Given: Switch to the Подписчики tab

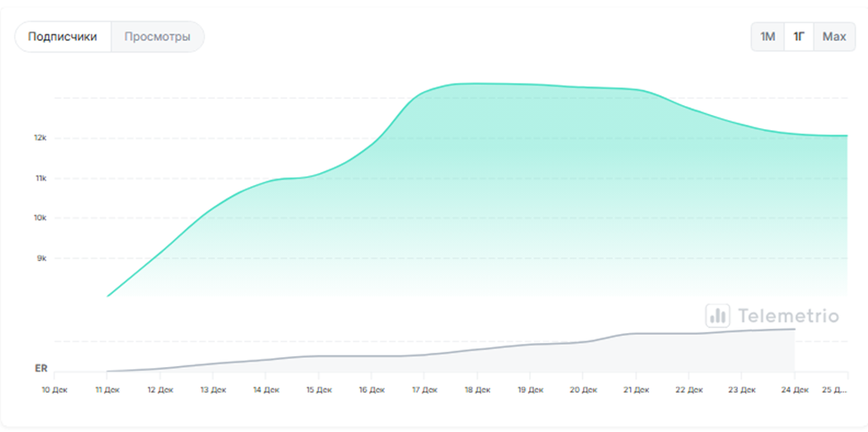Looking at the screenshot, I should pos(62,37).
